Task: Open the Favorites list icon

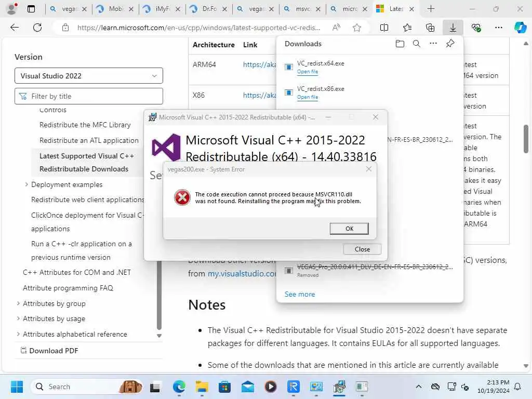Action: point(407,28)
